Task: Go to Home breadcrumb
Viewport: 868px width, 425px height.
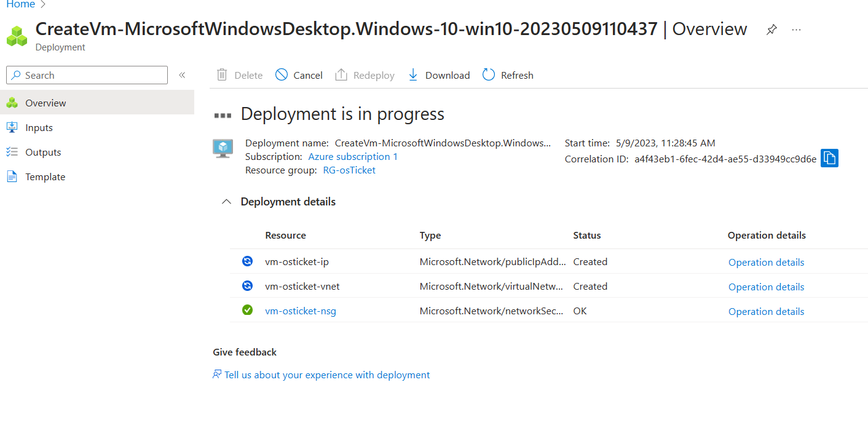Action: coord(20,4)
